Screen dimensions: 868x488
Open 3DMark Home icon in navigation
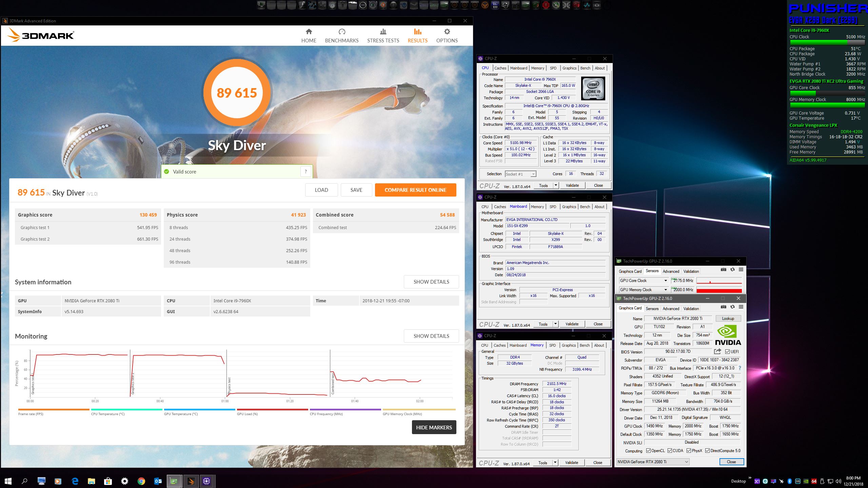(309, 32)
